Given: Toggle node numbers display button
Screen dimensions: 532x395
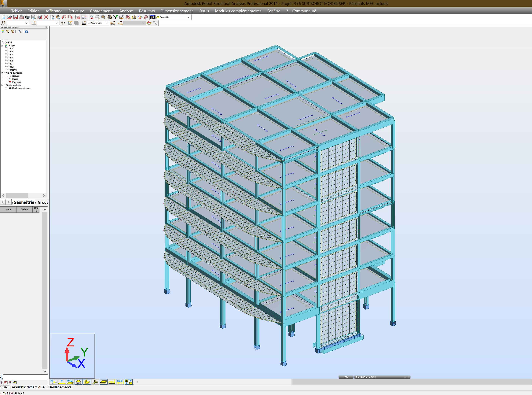Looking at the screenshot, I should click(53, 382).
